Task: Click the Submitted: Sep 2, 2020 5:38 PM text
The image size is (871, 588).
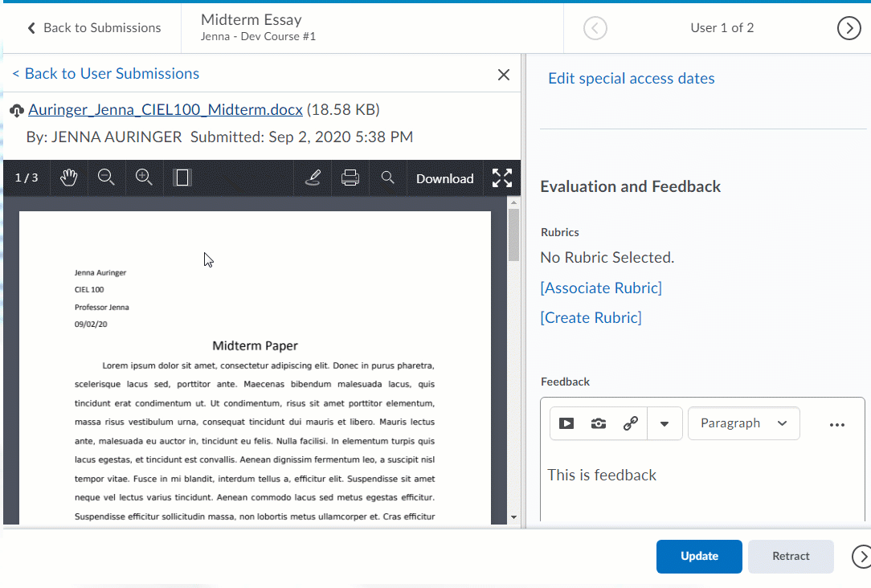Action: point(301,137)
